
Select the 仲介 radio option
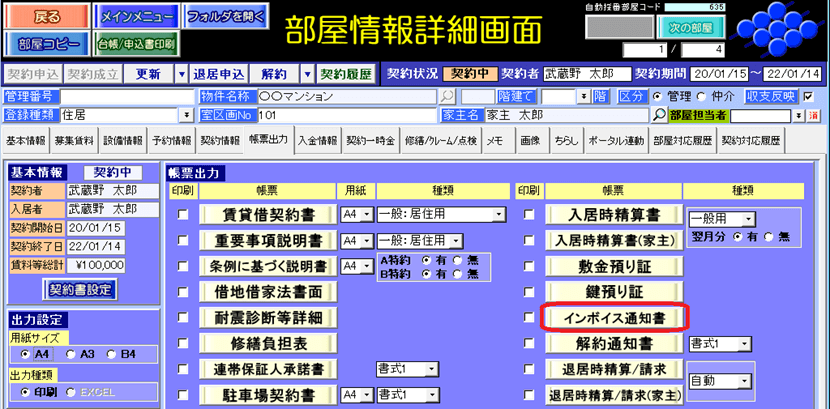701,97
